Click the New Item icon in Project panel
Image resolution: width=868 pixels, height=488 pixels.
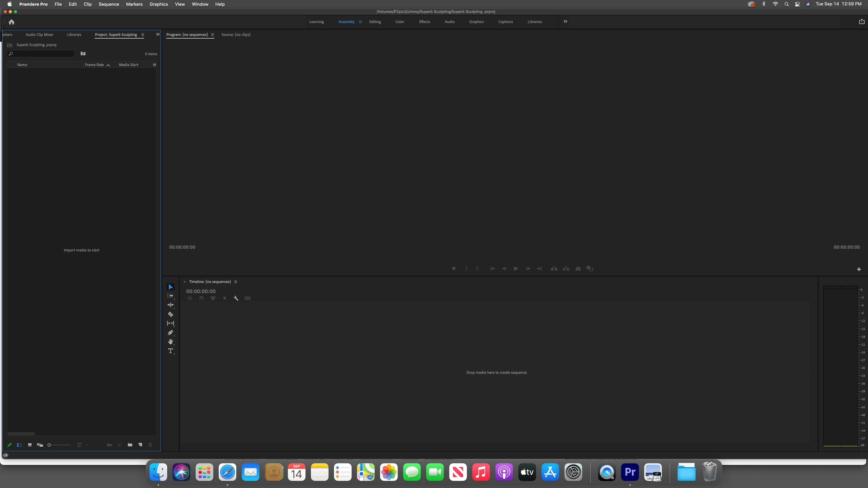pos(140,445)
